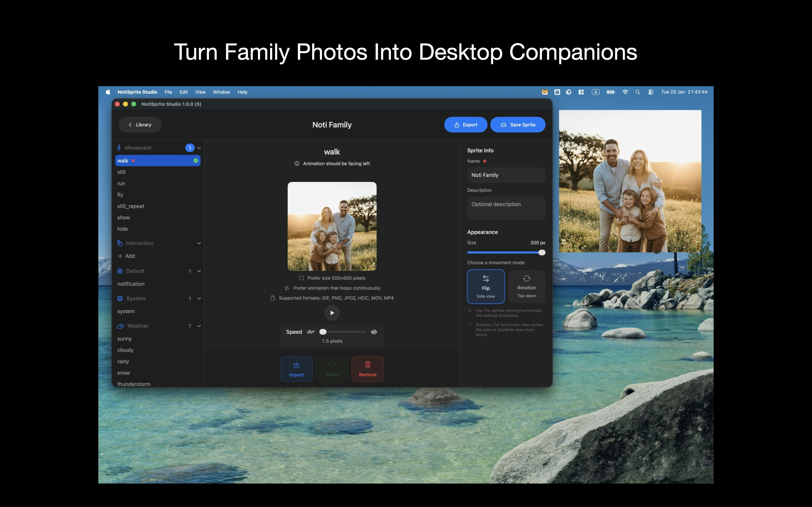Expand the Interaction section
Screen dimensions: 812x507
(x=199, y=243)
